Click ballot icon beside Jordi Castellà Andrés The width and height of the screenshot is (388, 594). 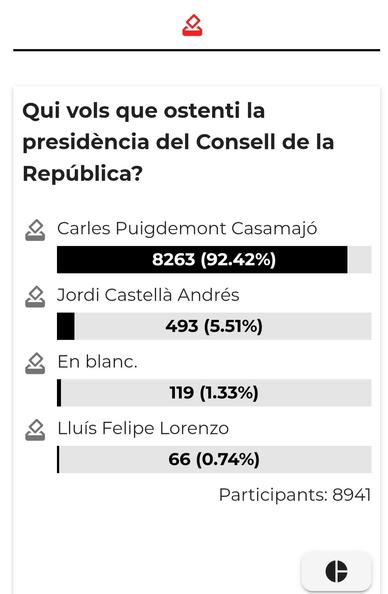35,297
